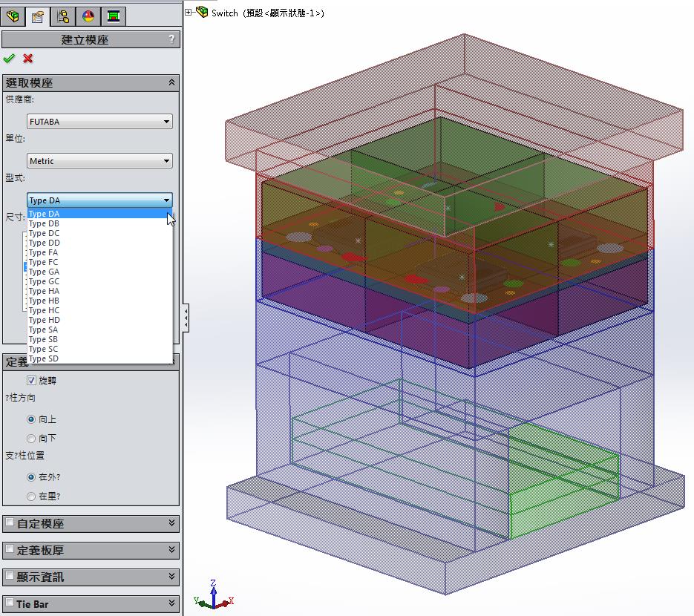Open the mold base tab icon
This screenshot has width=694, height=616.
click(x=112, y=16)
